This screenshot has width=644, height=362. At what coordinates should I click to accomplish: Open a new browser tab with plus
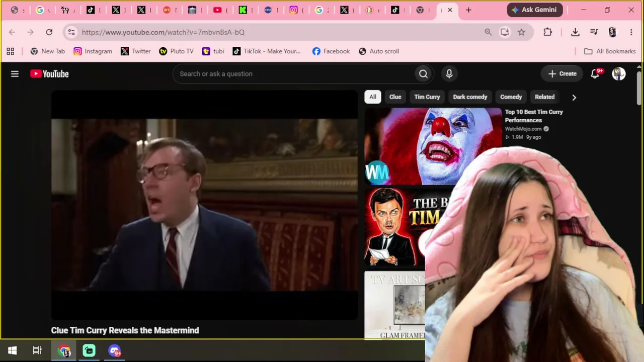pyautogui.click(x=468, y=10)
